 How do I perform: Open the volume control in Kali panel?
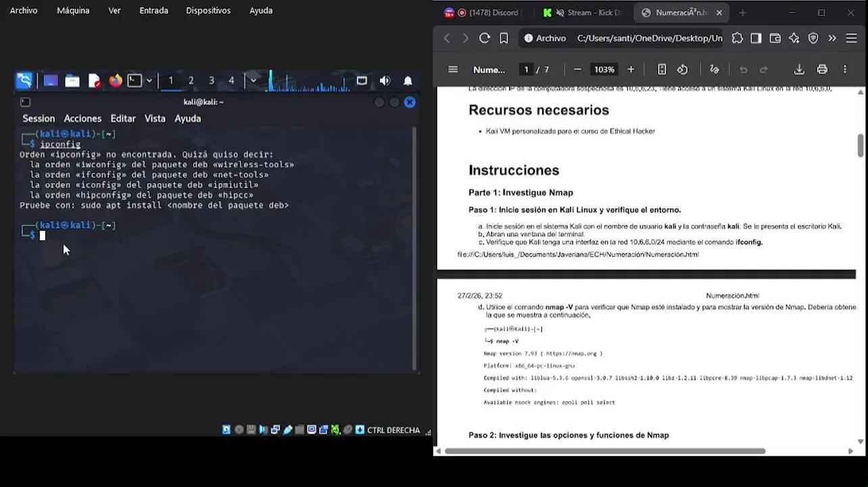(x=385, y=80)
